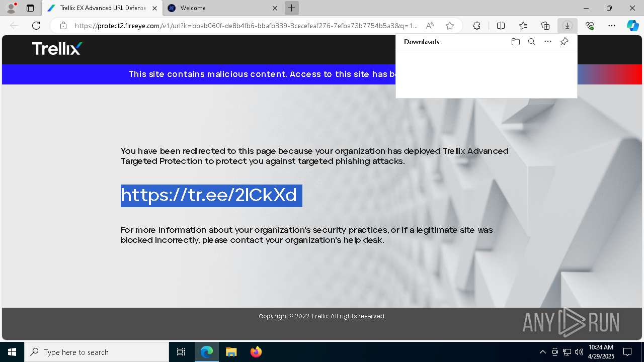Click the 'You have been redirected' paragraph
644x362 pixels.
[x=314, y=156]
